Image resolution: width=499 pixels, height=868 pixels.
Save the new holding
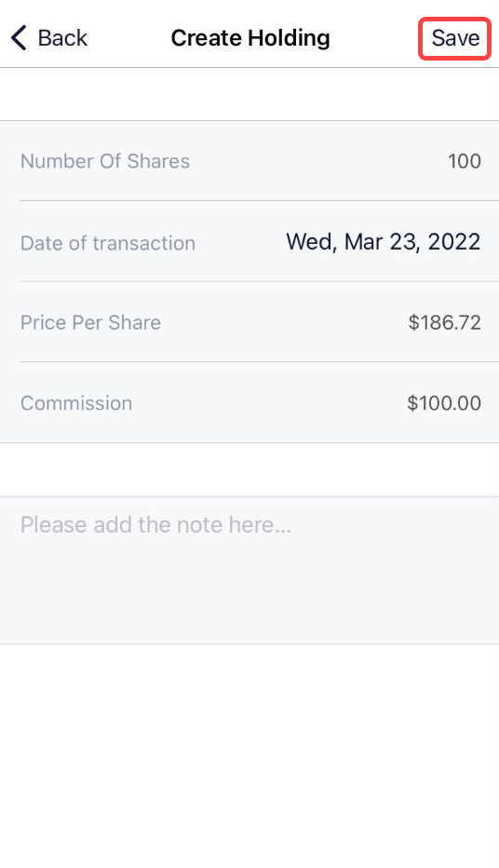pos(455,38)
